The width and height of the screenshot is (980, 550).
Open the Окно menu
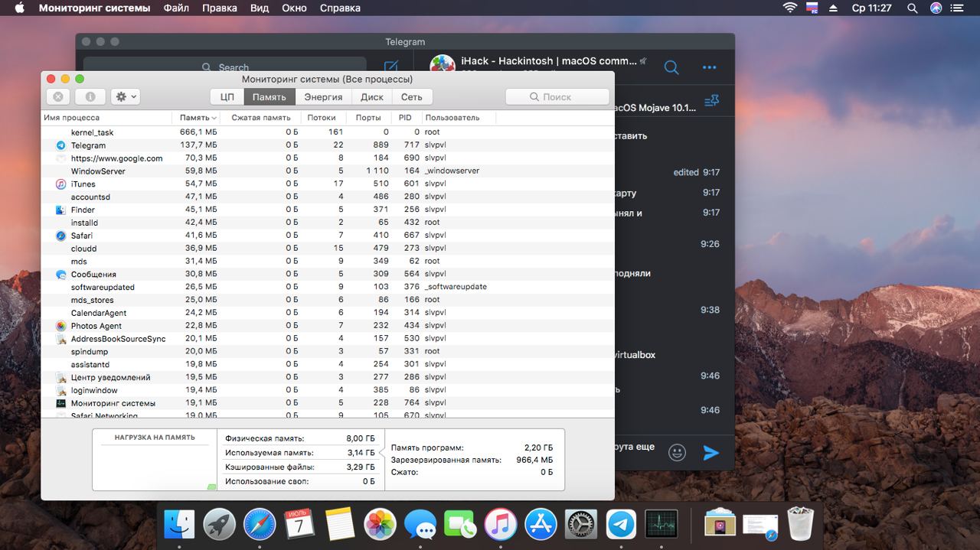coord(294,8)
